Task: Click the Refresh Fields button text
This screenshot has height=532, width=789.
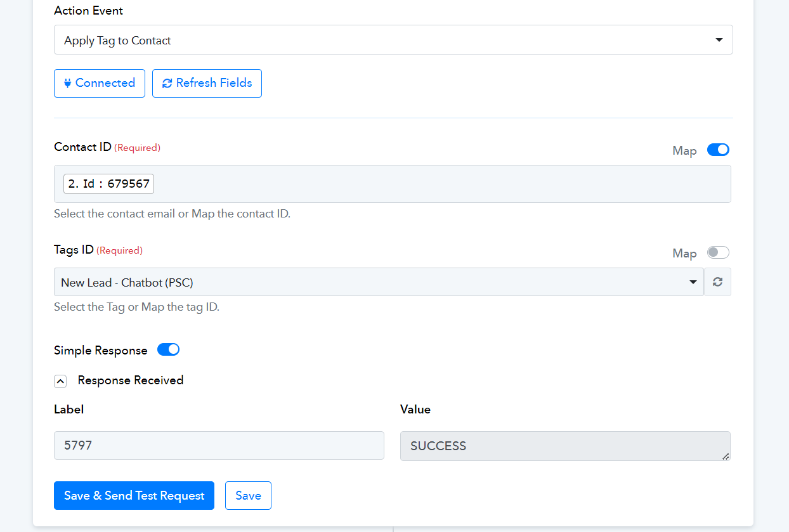Action: pos(214,83)
